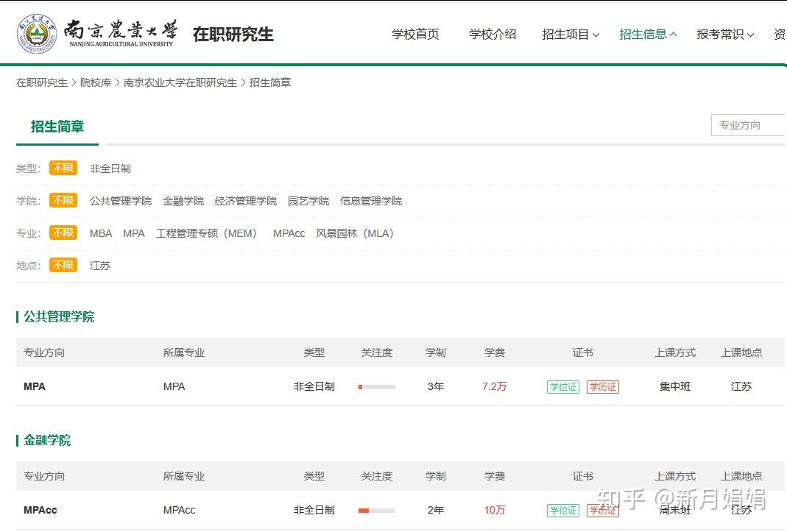Click the 学历证 badge in MPA row
Screen dimensions: 787x532
coord(603,387)
